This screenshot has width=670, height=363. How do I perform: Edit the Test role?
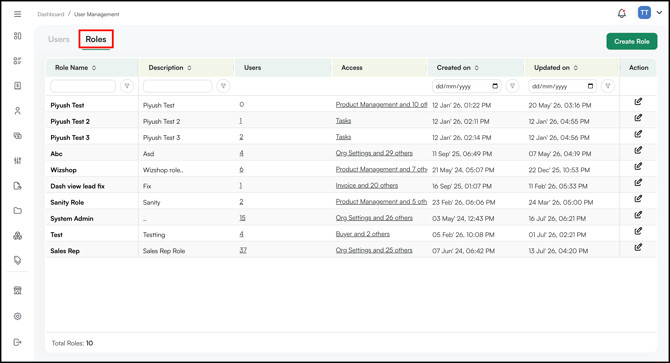pyautogui.click(x=638, y=231)
